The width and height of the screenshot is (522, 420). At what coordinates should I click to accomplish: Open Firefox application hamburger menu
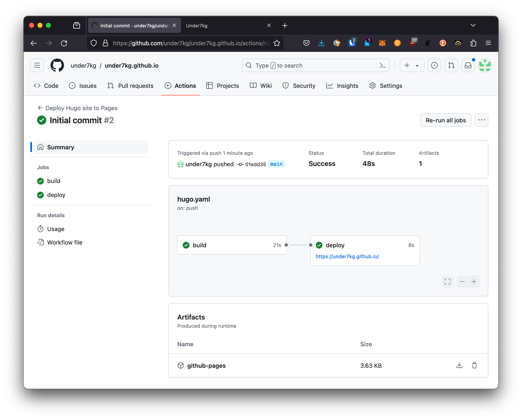pos(488,43)
